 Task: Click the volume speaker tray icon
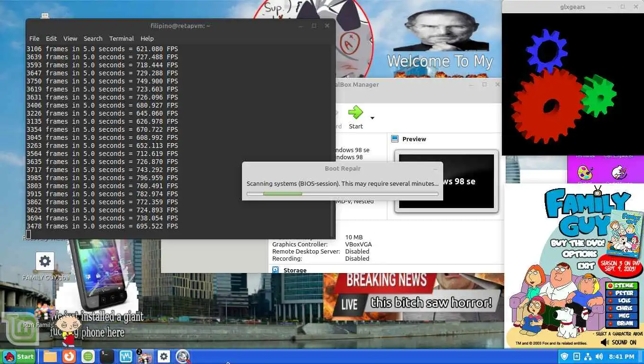(599, 356)
